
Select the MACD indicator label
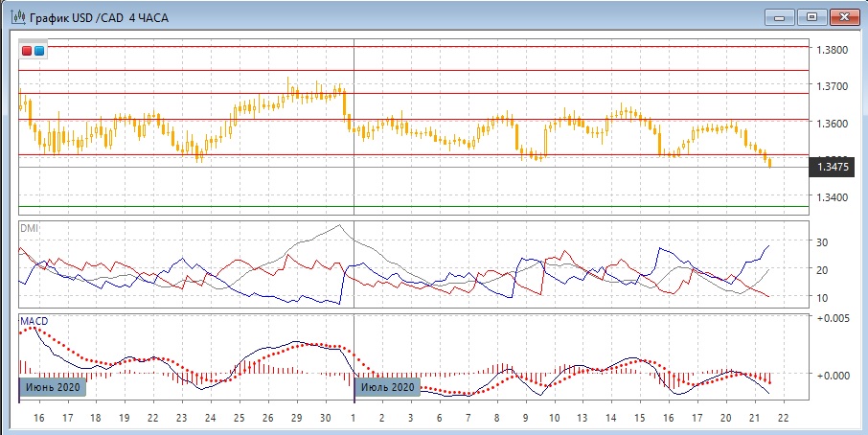33,320
